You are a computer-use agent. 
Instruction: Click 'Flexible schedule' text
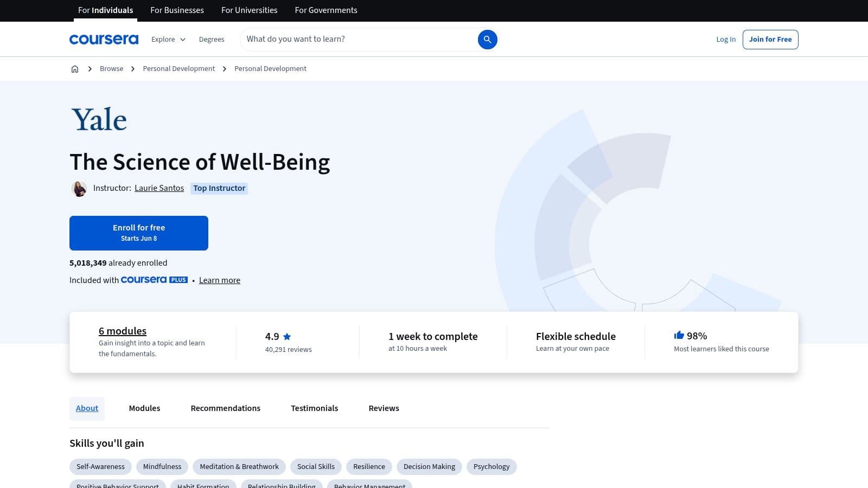576,336
